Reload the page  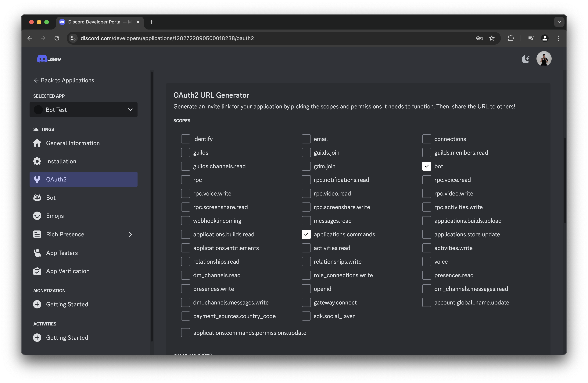57,38
